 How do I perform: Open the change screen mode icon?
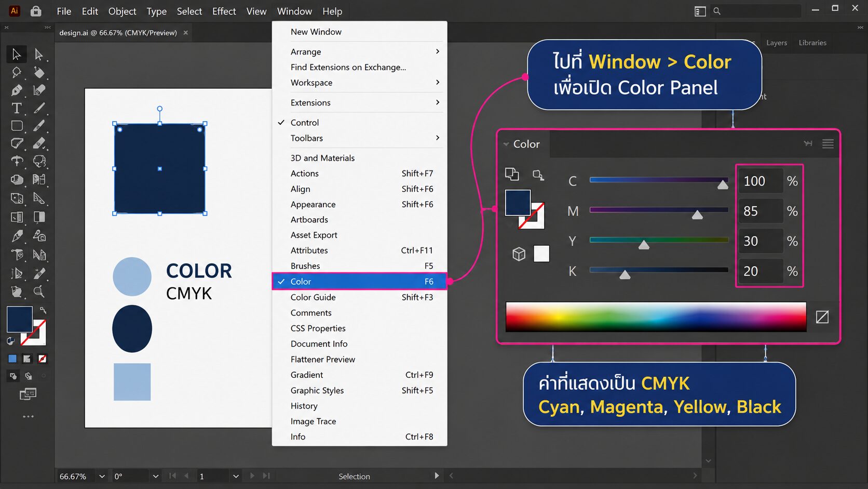[28, 394]
